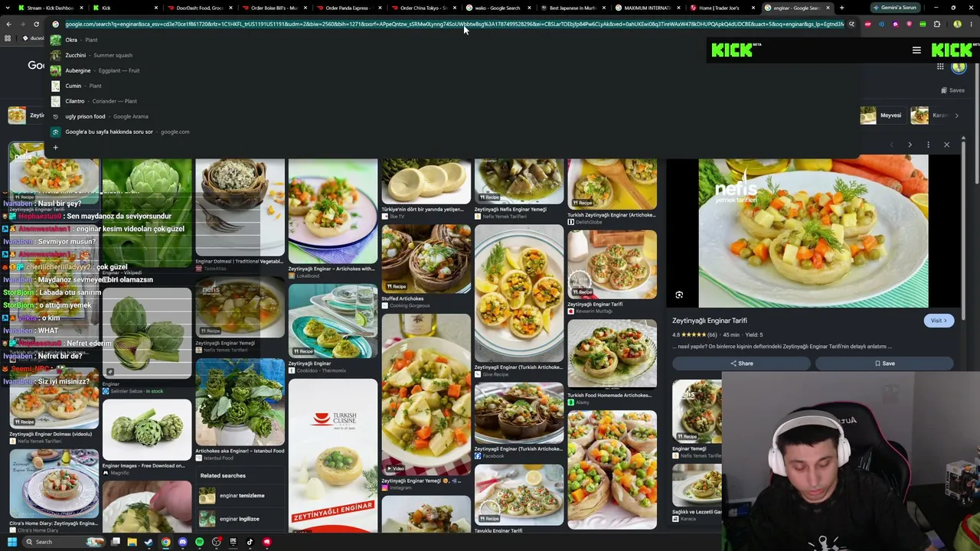Screen dimensions: 980x551
Task: Click the Windows Start button
Action: 11,542
